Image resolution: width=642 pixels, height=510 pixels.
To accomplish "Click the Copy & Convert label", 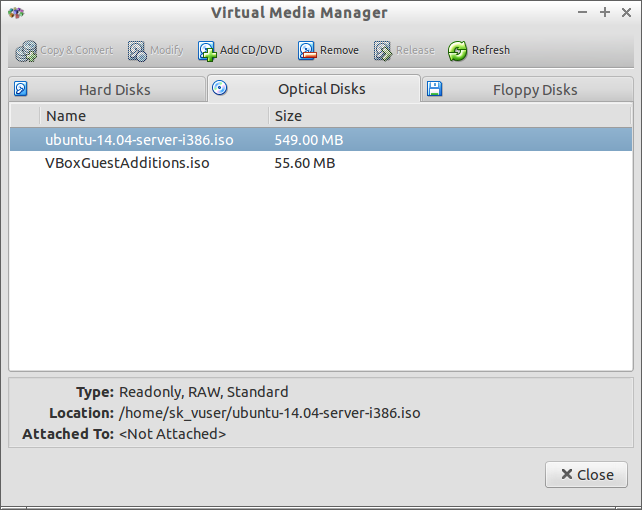I will click(x=77, y=50).
